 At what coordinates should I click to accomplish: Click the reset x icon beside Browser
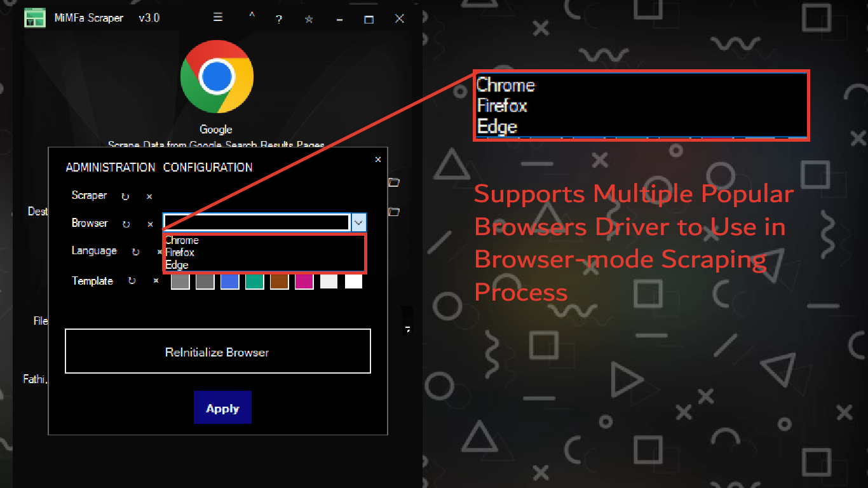click(x=150, y=224)
